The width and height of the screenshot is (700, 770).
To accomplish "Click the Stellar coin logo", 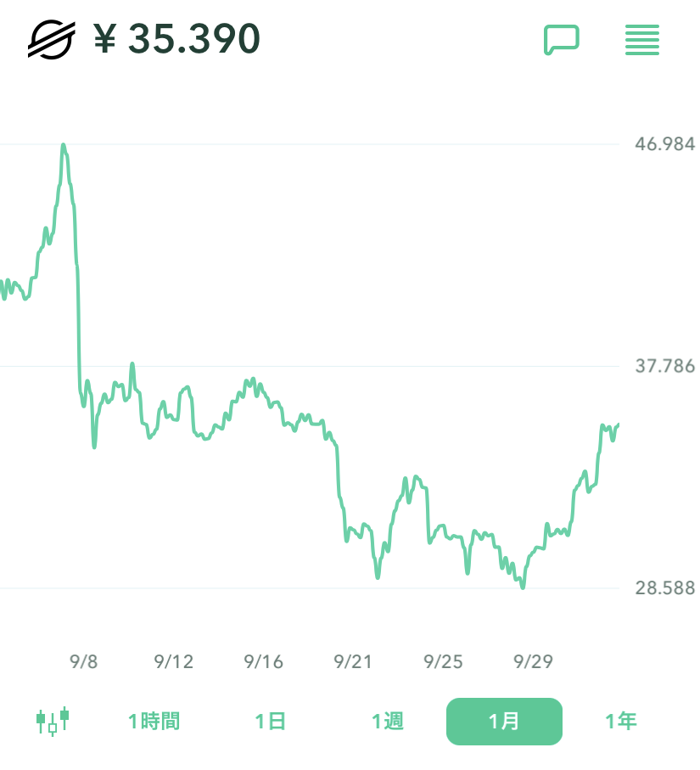I will coord(52,39).
